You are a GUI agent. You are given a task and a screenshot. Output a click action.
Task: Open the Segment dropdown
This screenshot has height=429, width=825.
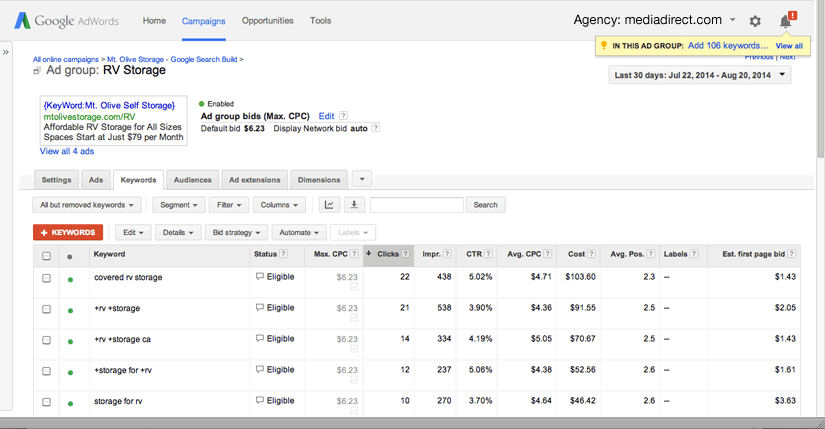click(x=178, y=205)
